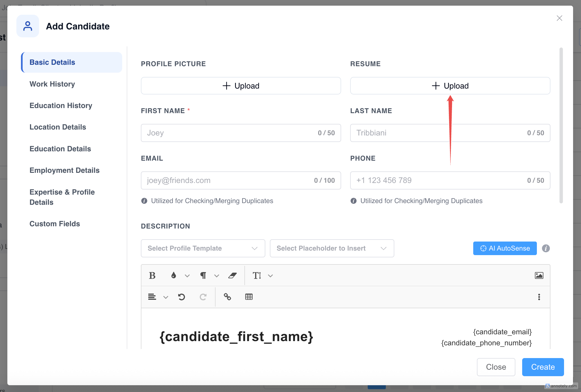Insert a link with the chain icon
Viewport: 581px width, 392px height.
(x=227, y=297)
